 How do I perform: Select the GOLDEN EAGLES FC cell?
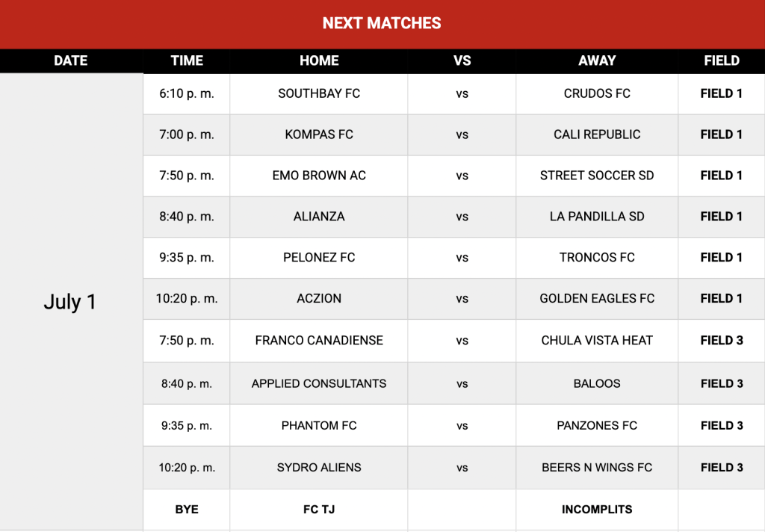click(597, 299)
